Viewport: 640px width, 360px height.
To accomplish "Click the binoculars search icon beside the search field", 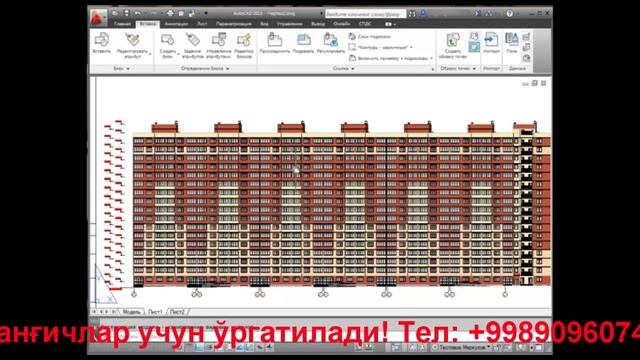I will 412,13.
